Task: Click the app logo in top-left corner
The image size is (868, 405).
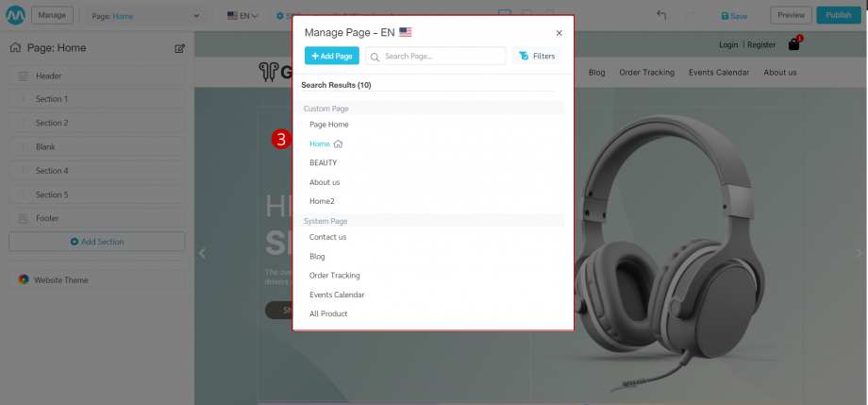Action: pyautogui.click(x=15, y=15)
